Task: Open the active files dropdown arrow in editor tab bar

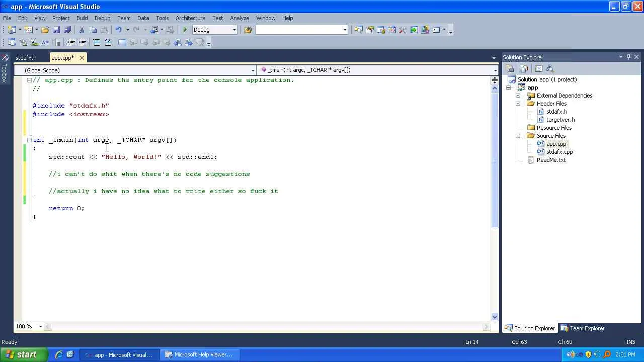Action: 494,58
